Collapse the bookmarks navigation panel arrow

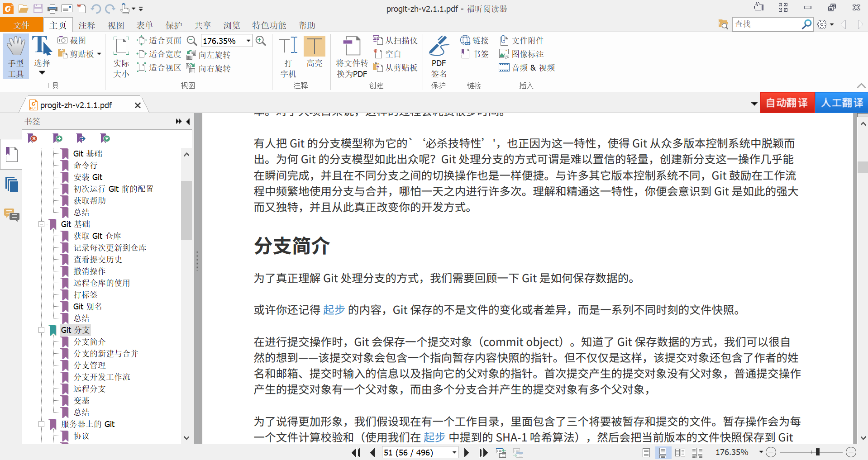click(x=188, y=121)
